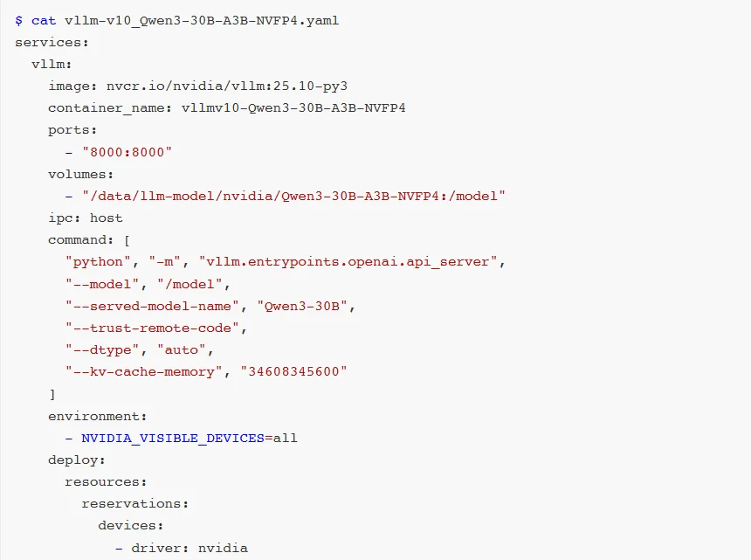This screenshot has height=560, width=751.
Task: Click the "reservations:" key
Action: point(135,503)
